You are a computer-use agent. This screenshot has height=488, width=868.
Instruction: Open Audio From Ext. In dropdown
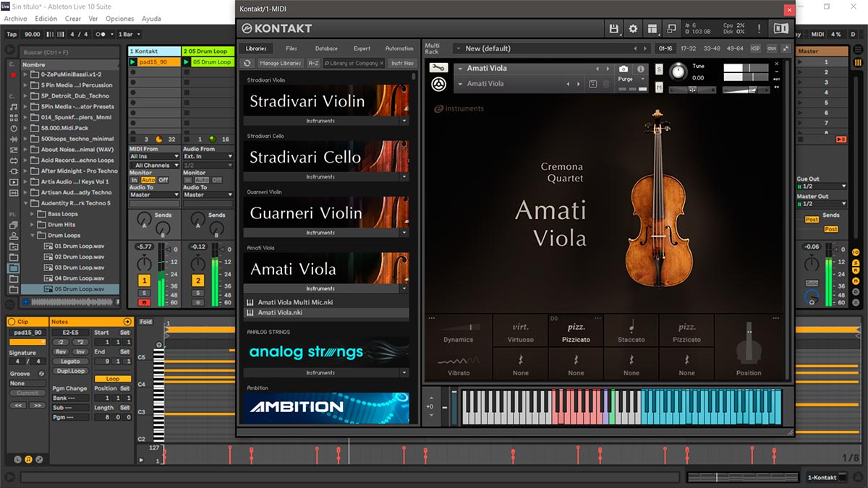[208, 156]
